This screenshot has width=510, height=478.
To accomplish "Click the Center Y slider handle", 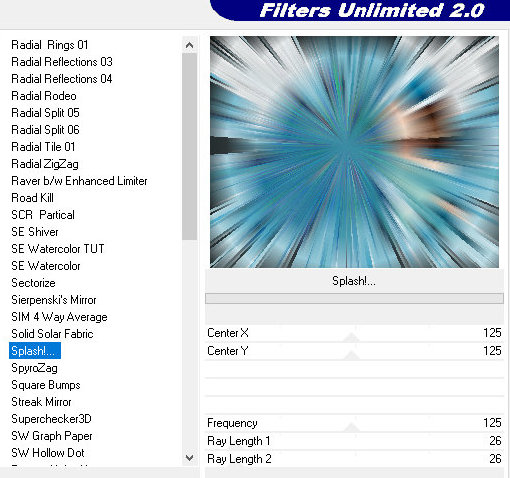I will [x=351, y=356].
